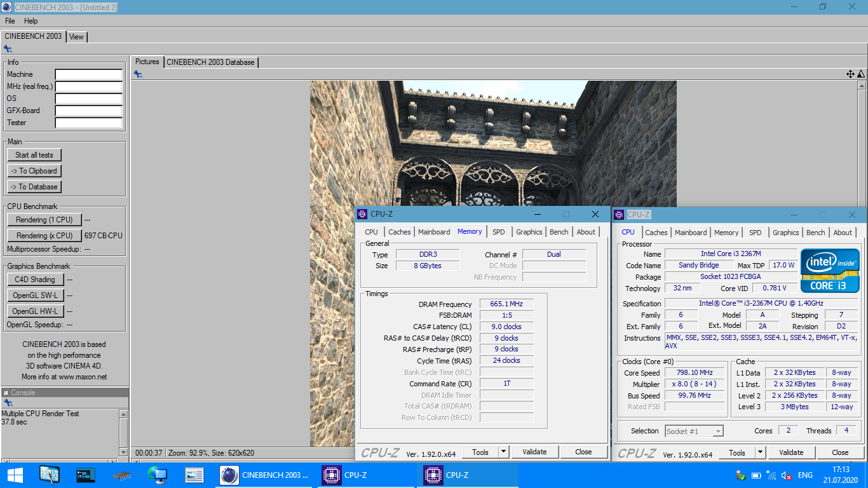
Task: Click the MHz (real freq.) input field
Action: coord(88,86)
